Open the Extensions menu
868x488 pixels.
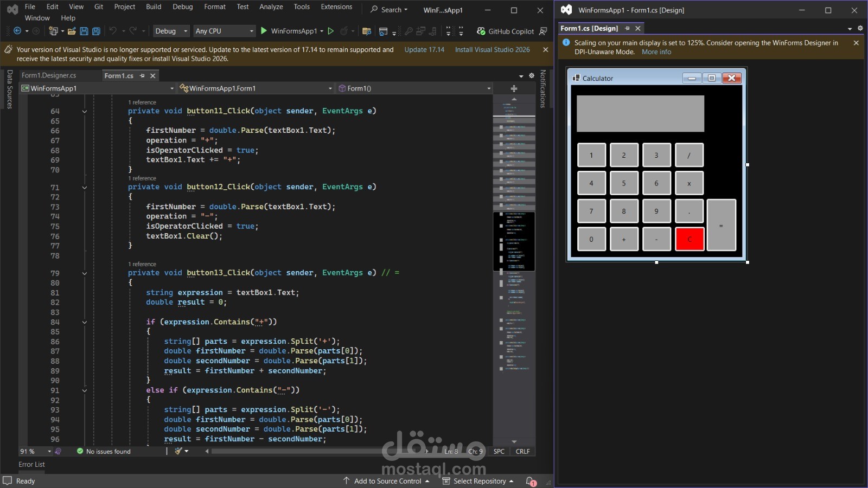[x=336, y=7]
